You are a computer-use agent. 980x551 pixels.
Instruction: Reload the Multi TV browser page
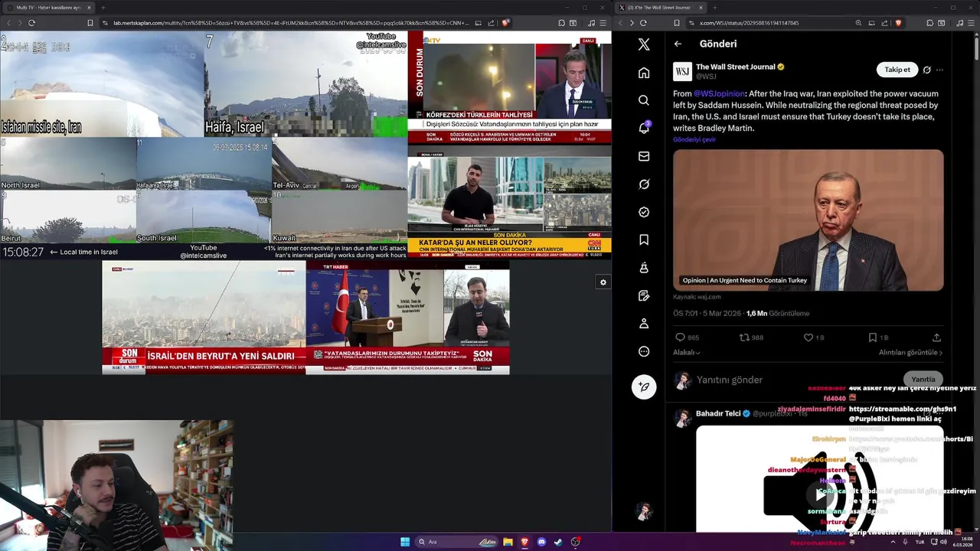click(31, 23)
